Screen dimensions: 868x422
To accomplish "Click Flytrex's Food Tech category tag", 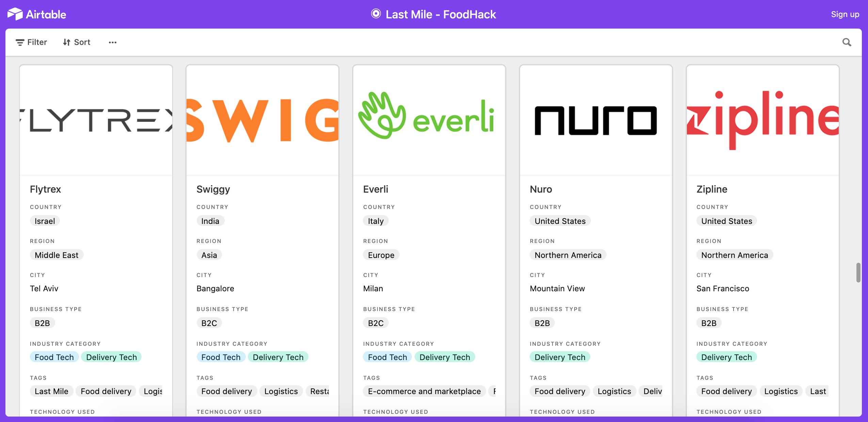I will (x=54, y=357).
